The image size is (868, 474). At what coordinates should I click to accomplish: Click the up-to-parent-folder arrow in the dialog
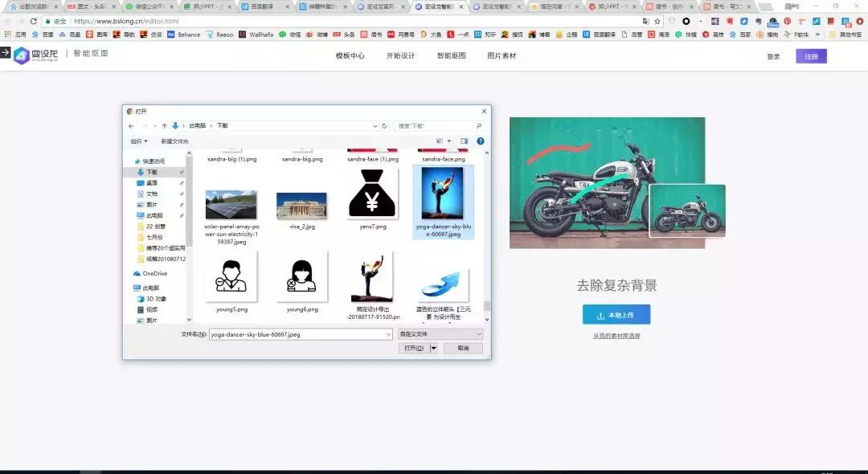pyautogui.click(x=164, y=125)
